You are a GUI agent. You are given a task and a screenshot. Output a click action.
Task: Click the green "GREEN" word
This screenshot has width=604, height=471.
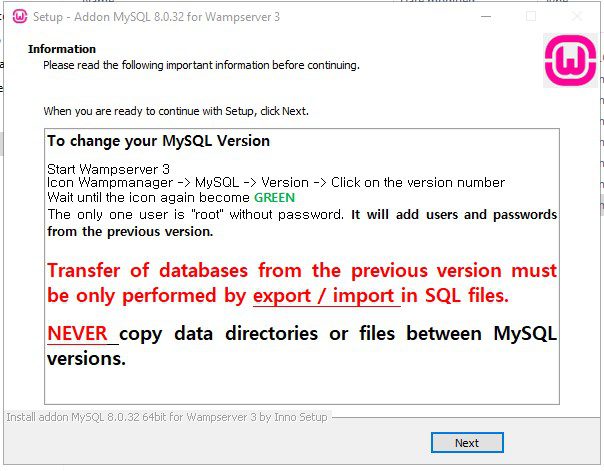click(x=274, y=197)
